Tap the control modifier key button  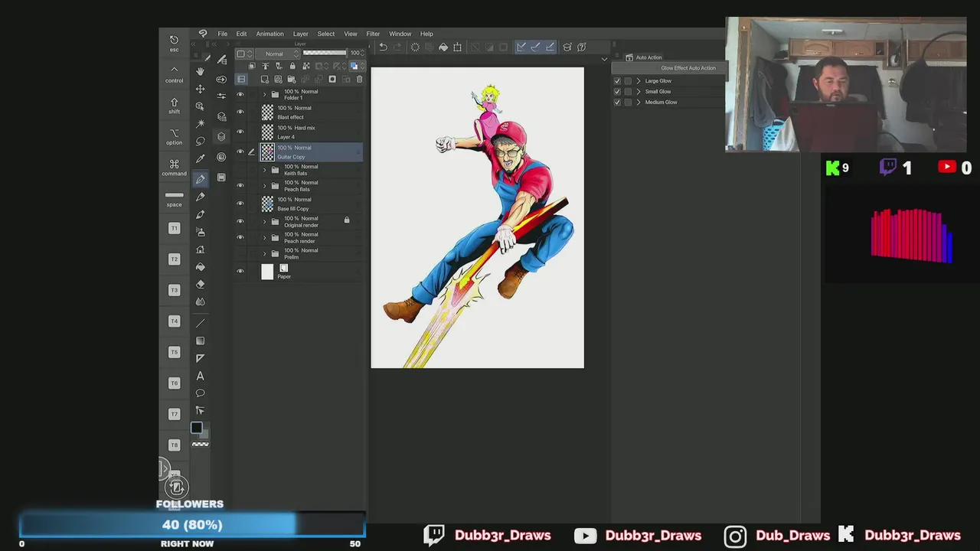pos(174,74)
